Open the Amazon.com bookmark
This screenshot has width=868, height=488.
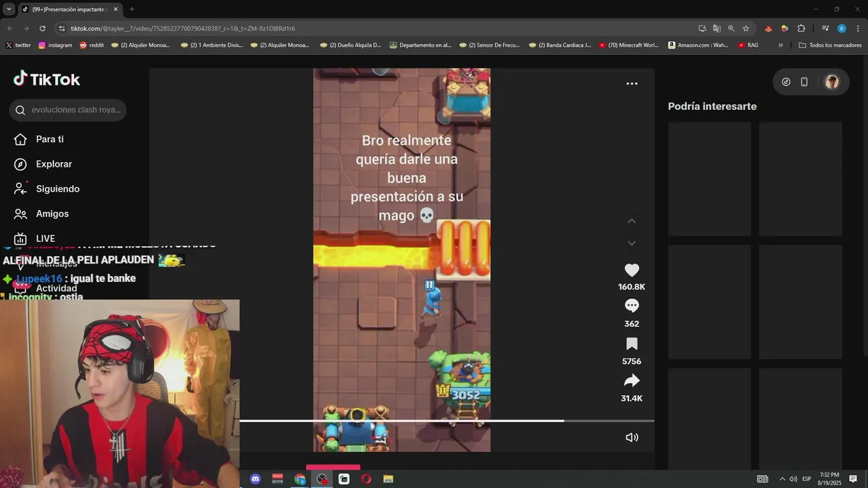698,45
